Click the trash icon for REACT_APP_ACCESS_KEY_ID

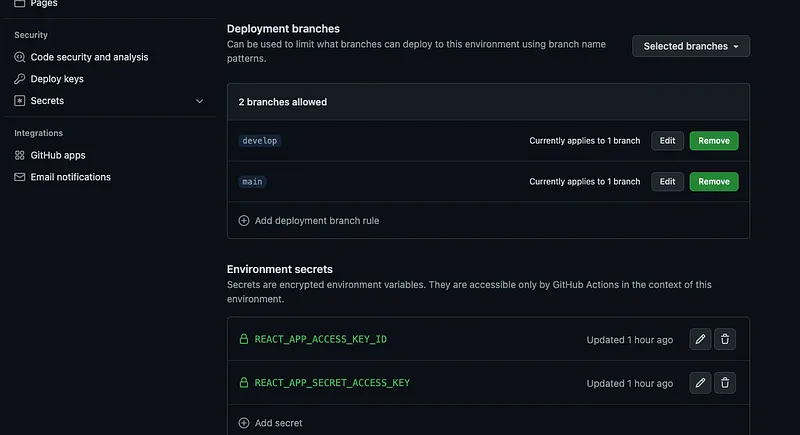coord(724,339)
